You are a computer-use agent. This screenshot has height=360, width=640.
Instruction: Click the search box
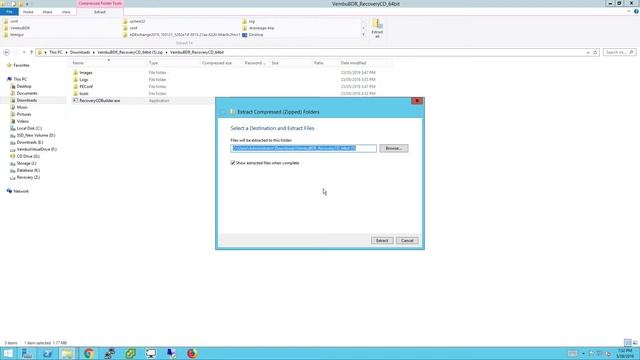click(x=619, y=52)
